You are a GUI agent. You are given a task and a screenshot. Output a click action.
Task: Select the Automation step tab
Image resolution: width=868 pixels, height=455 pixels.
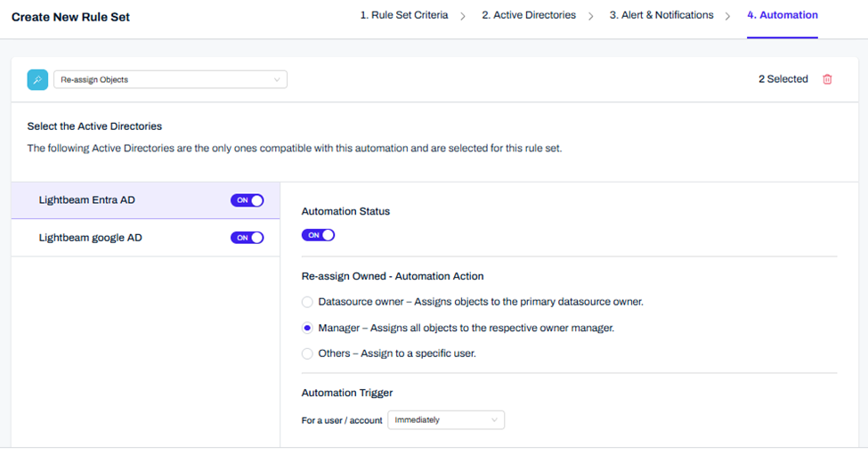point(783,15)
